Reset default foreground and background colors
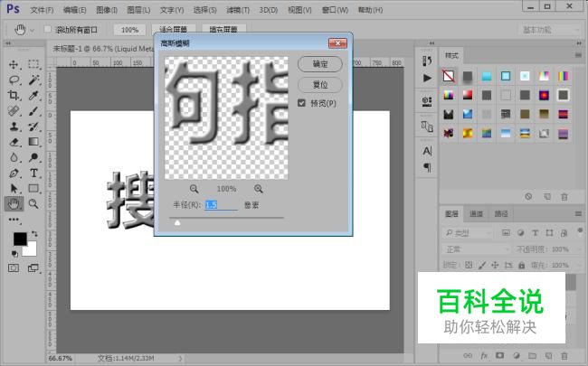 point(14,254)
